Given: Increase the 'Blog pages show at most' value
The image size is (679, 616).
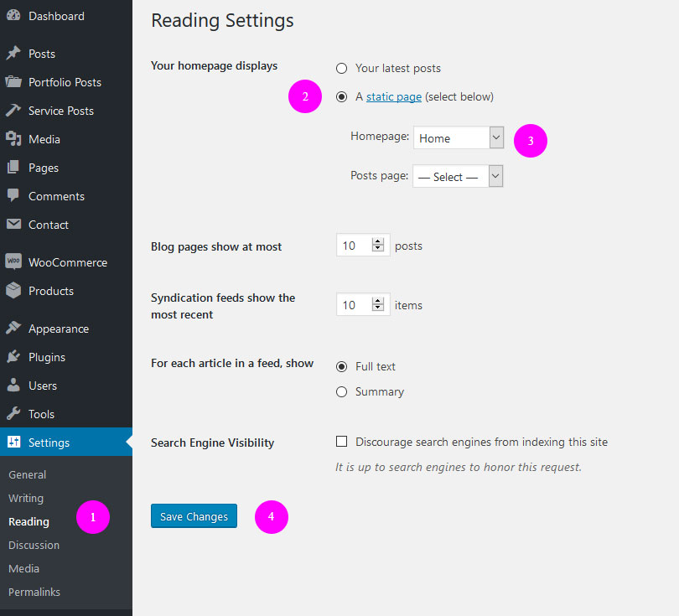Looking at the screenshot, I should point(378,242).
